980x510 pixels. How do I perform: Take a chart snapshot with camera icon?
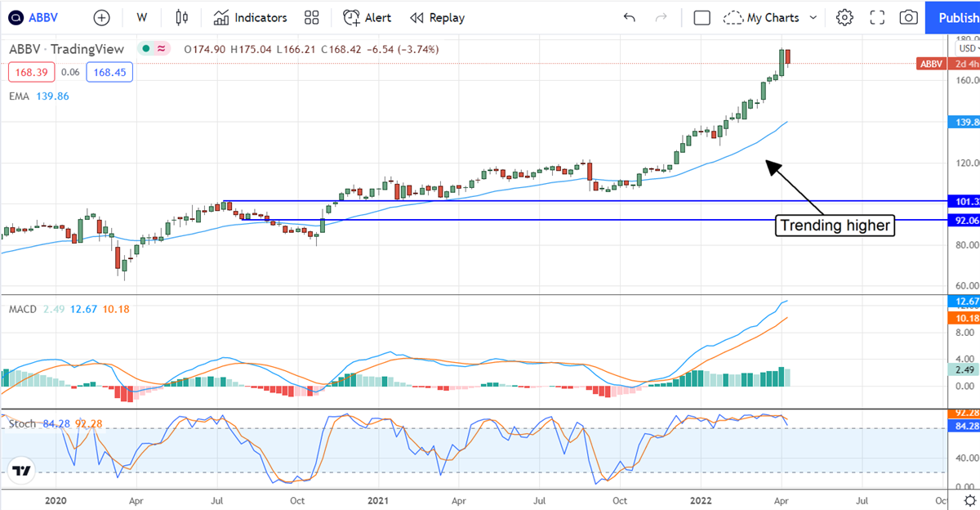908,17
